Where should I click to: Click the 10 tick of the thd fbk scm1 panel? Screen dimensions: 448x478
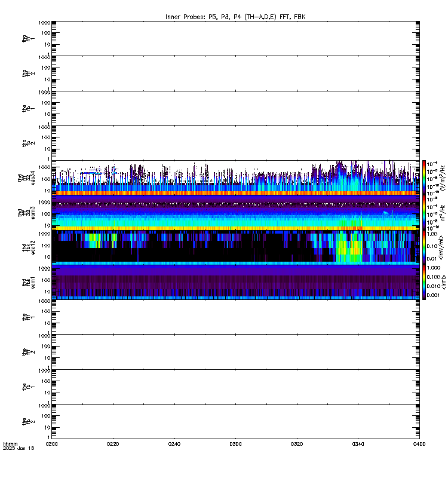[47, 292]
